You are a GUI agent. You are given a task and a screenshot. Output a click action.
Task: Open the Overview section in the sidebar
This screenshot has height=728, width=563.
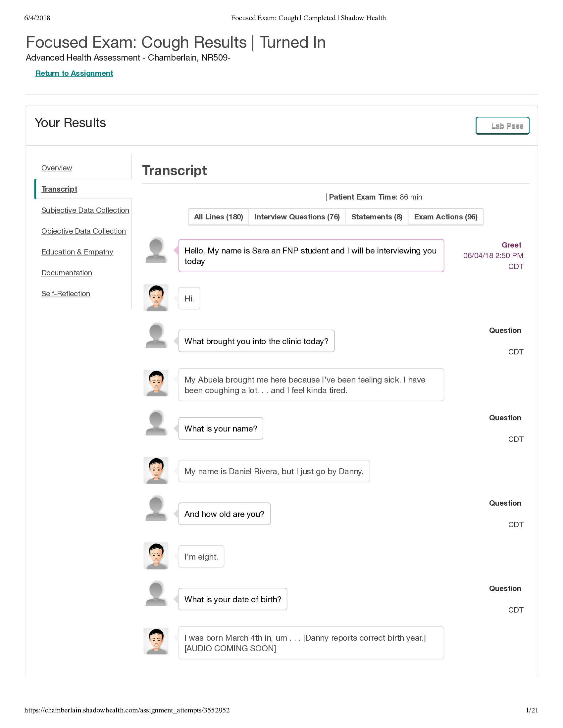click(57, 168)
